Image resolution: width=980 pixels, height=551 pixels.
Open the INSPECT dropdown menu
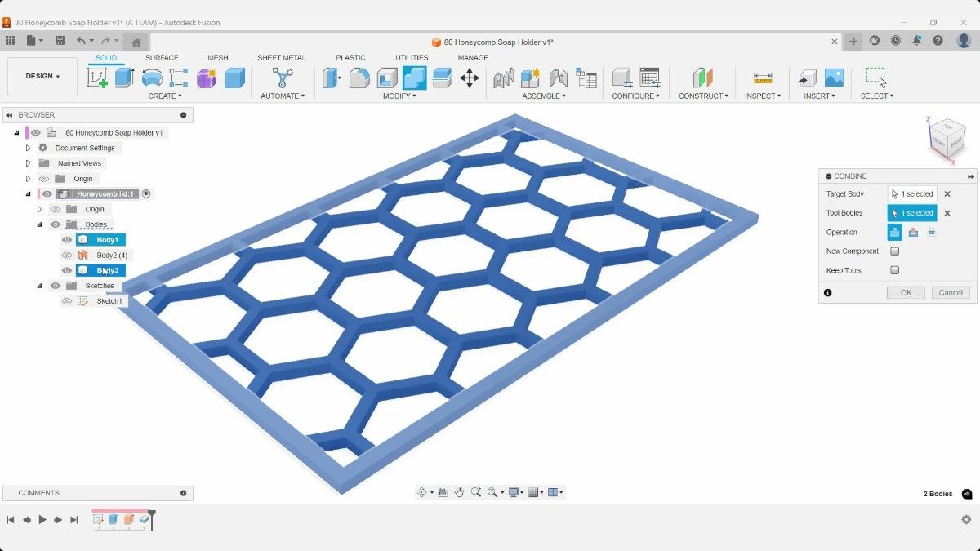point(763,96)
